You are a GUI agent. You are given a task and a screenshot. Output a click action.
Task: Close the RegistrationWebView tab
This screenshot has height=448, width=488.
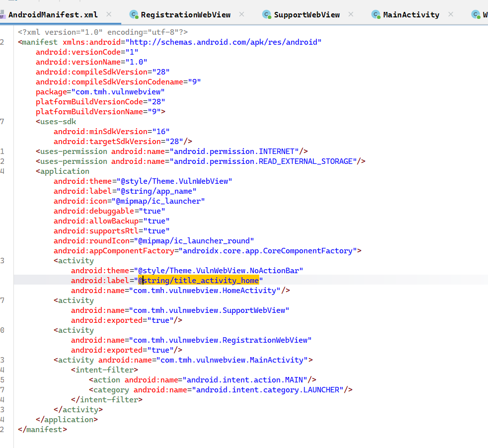pos(241,14)
